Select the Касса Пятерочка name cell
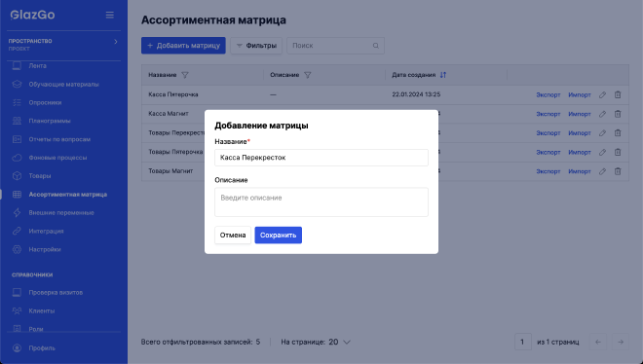This screenshot has height=364, width=643. 173,94
